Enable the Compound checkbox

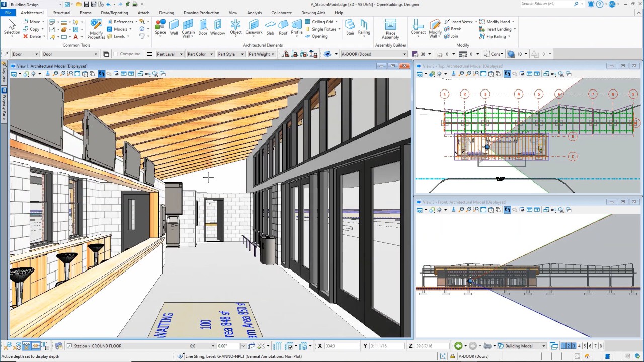(116, 54)
